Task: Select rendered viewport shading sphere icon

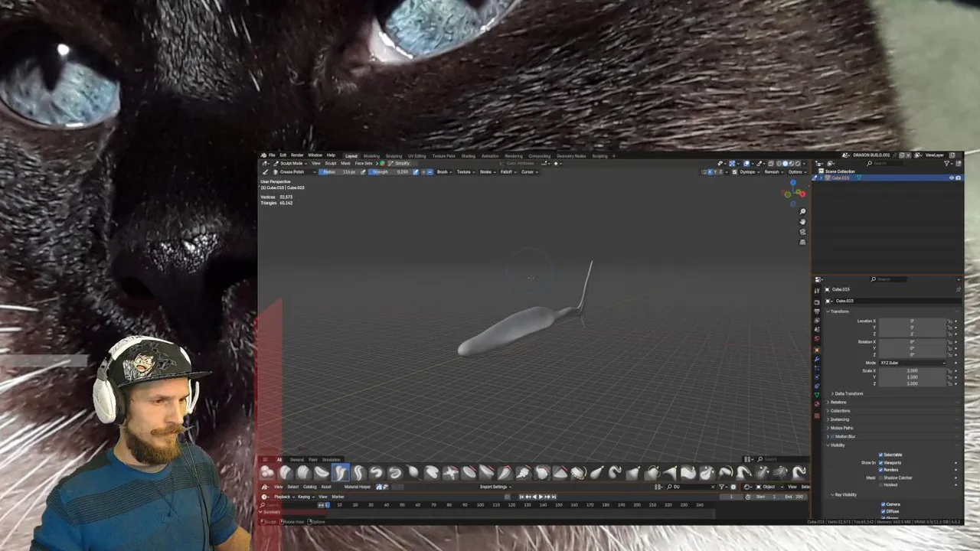Action: click(798, 164)
